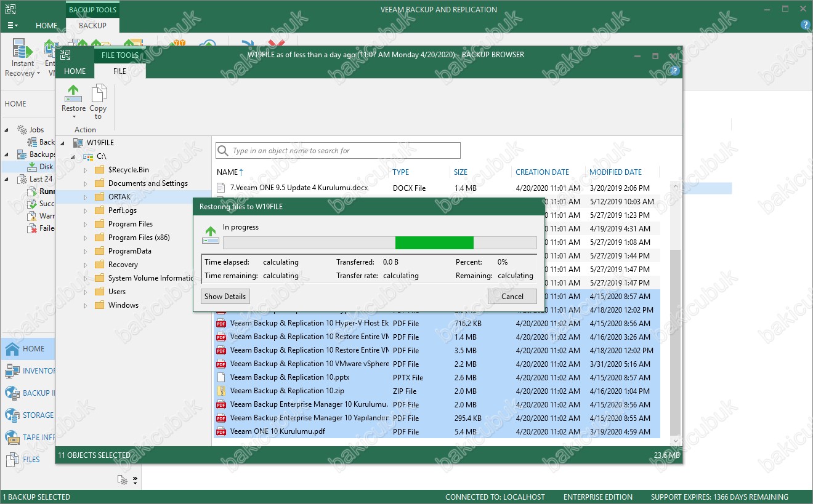Screen dimensions: 813x504
Task: Sort by SIZE column header
Action: tap(461, 172)
